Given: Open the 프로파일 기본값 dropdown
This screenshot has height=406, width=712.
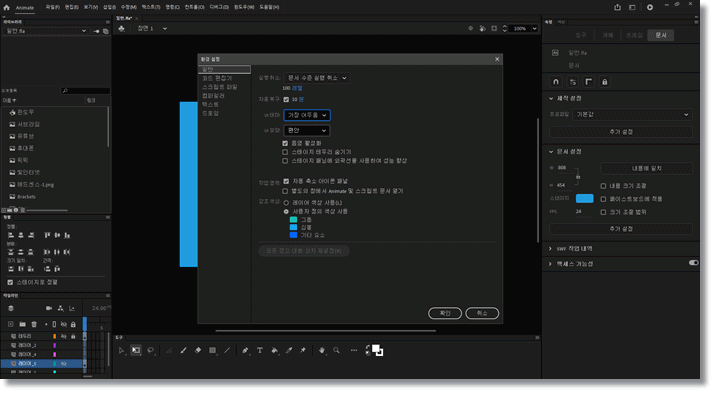Looking at the screenshot, I should pyautogui.click(x=632, y=115).
